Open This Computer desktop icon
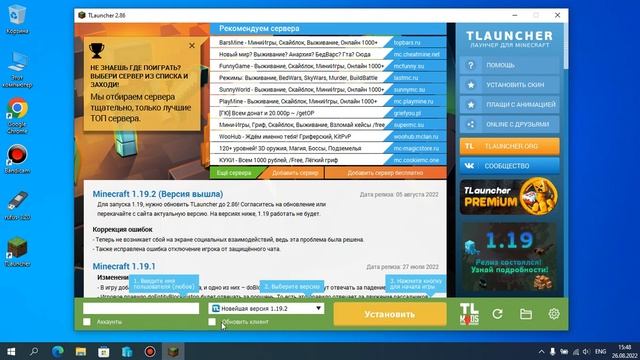This screenshot has height=360, width=640. [x=17, y=70]
